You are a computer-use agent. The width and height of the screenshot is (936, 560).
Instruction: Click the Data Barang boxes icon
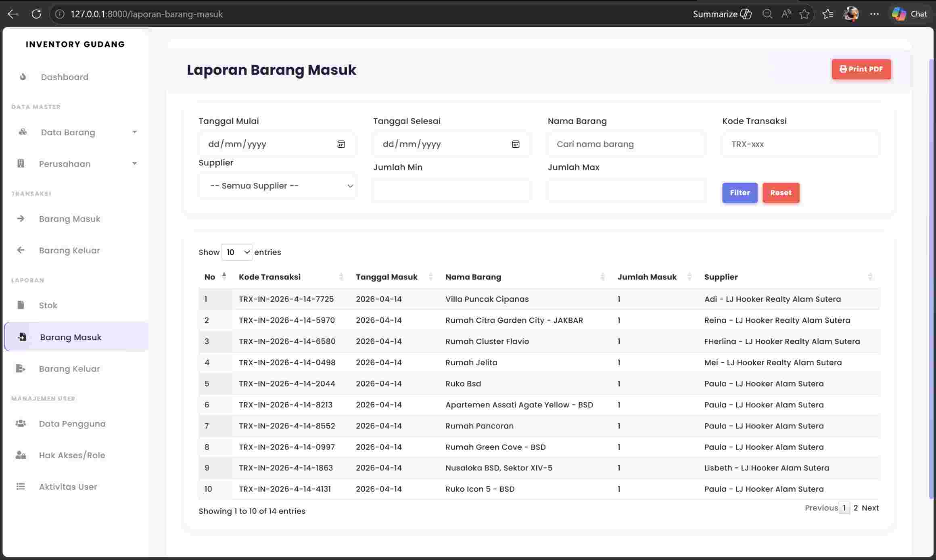tap(23, 132)
